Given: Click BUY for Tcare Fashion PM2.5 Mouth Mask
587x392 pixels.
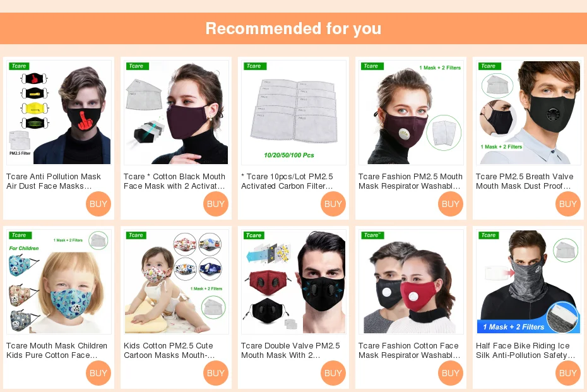Looking at the screenshot, I should (x=451, y=204).
